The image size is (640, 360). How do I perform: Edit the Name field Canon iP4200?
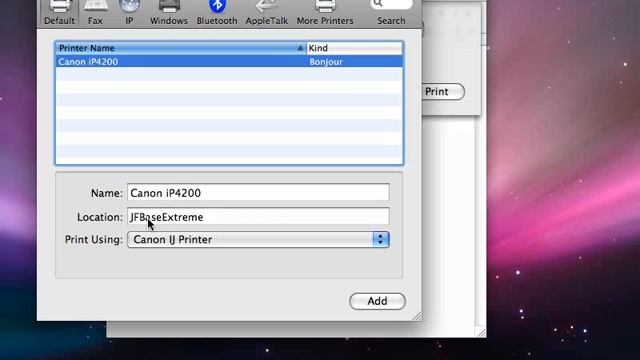coord(258,193)
